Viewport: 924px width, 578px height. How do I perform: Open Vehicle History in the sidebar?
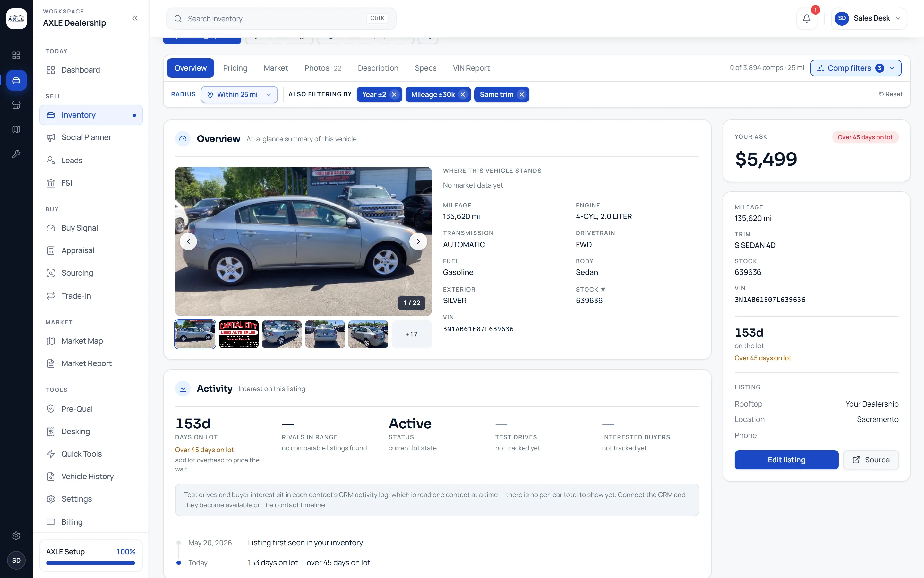[x=91, y=476]
